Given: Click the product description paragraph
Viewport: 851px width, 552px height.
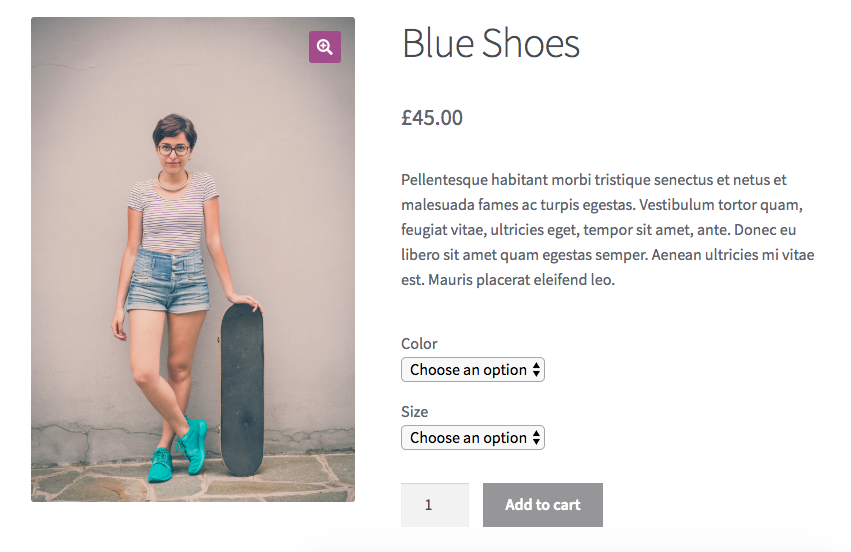Looking at the screenshot, I should point(608,230).
